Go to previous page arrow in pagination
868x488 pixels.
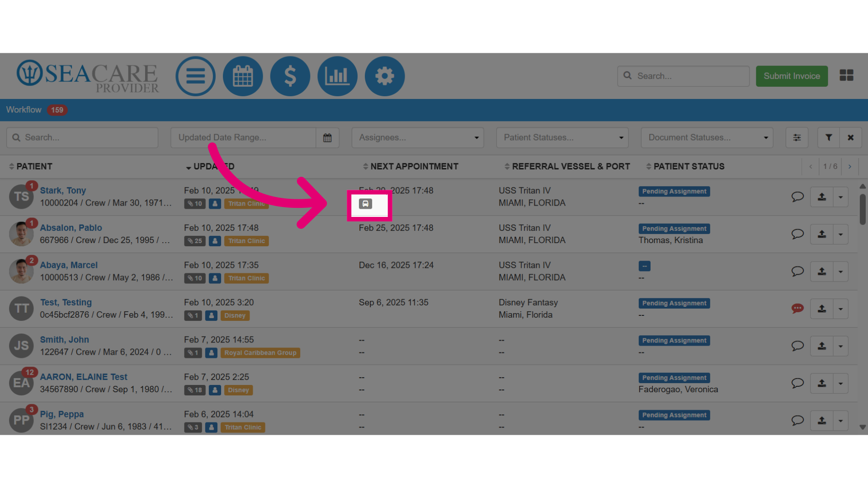(x=811, y=166)
